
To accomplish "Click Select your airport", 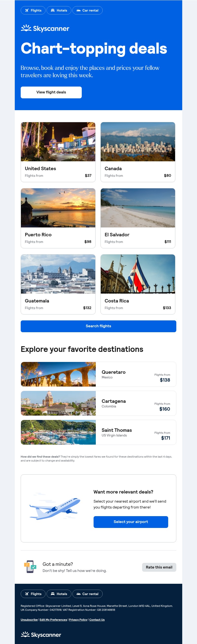I will coord(131,522).
